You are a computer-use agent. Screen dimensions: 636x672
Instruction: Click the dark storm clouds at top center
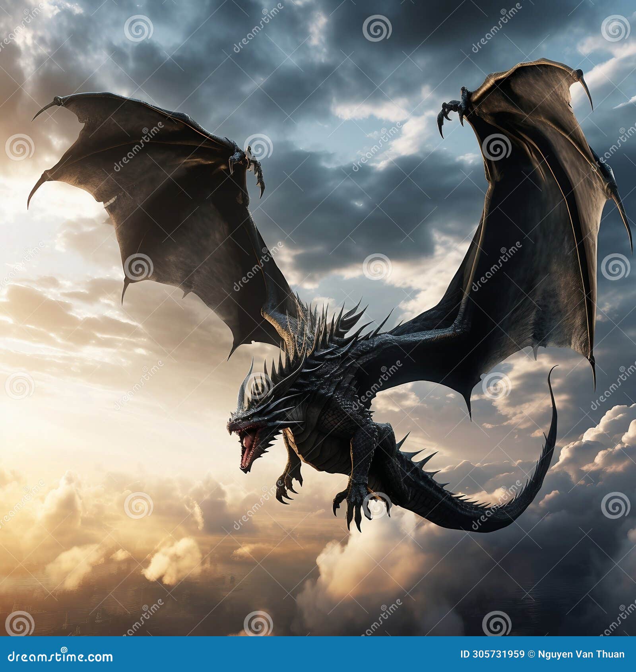click(318, 48)
